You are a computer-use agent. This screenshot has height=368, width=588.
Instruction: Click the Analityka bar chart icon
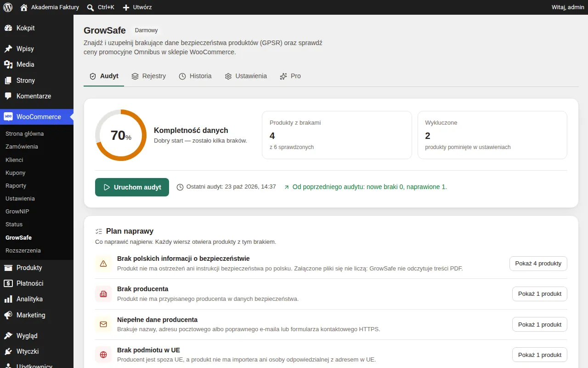[x=8, y=299]
